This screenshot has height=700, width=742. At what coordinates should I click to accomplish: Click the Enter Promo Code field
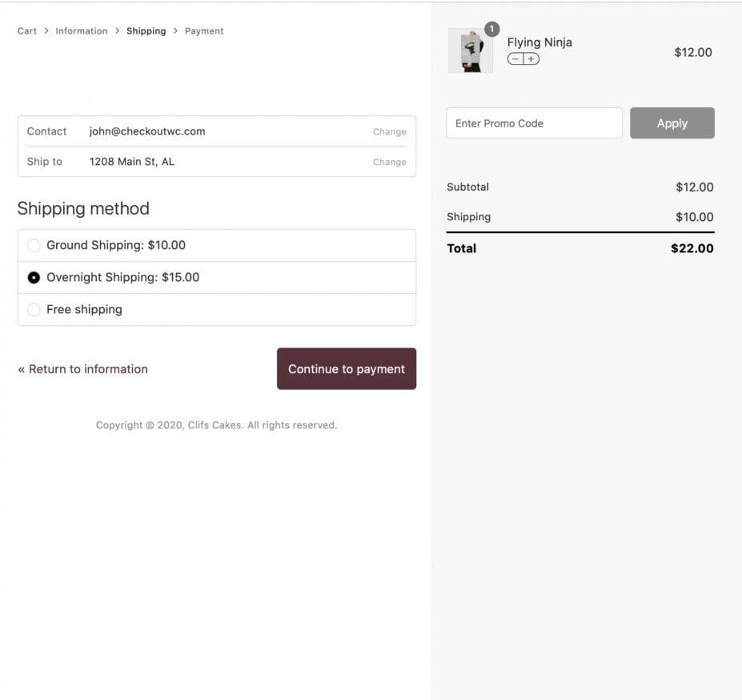(534, 123)
